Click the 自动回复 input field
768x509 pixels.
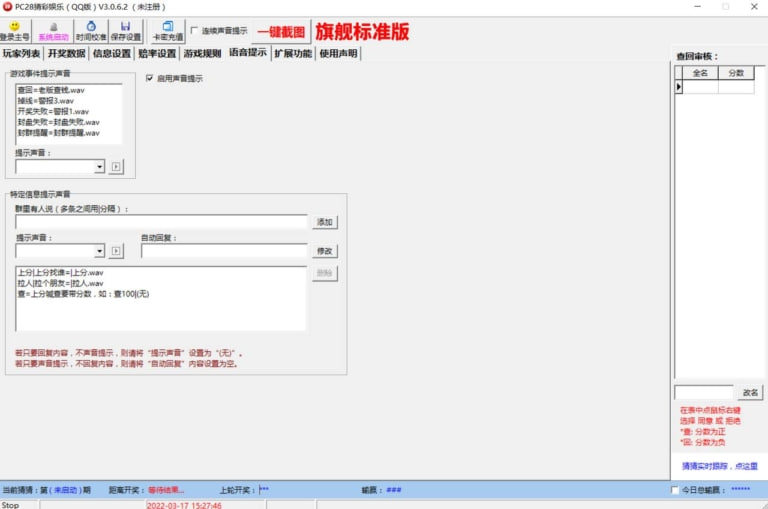[223, 251]
